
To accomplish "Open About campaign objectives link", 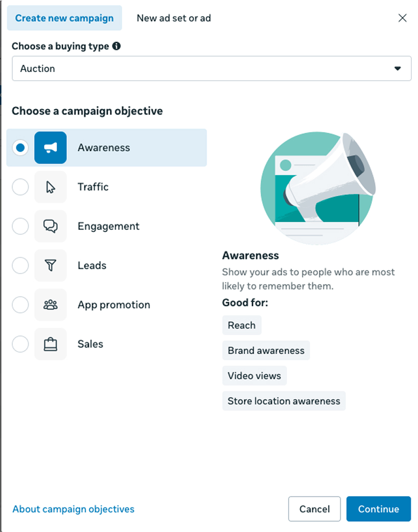I will (74, 509).
